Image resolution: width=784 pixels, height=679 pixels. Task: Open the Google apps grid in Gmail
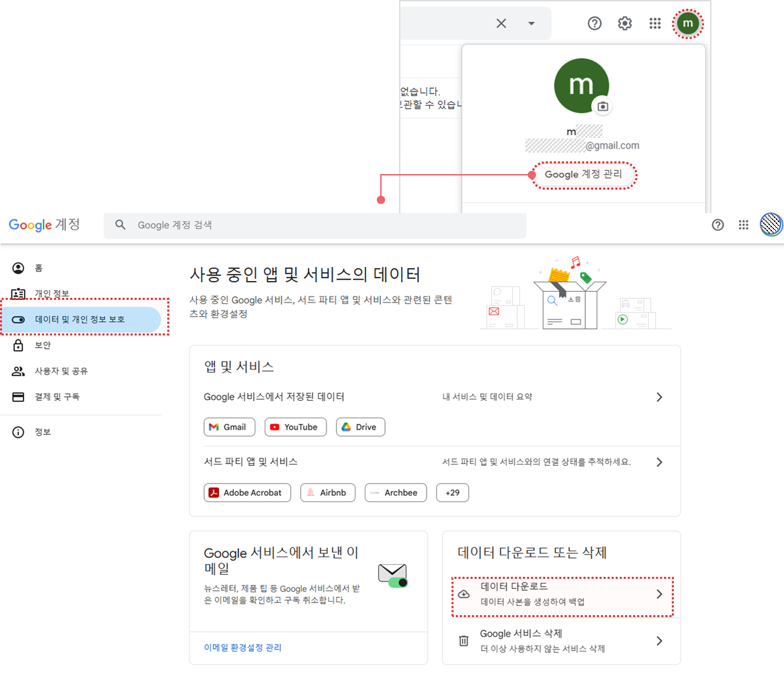(x=655, y=24)
